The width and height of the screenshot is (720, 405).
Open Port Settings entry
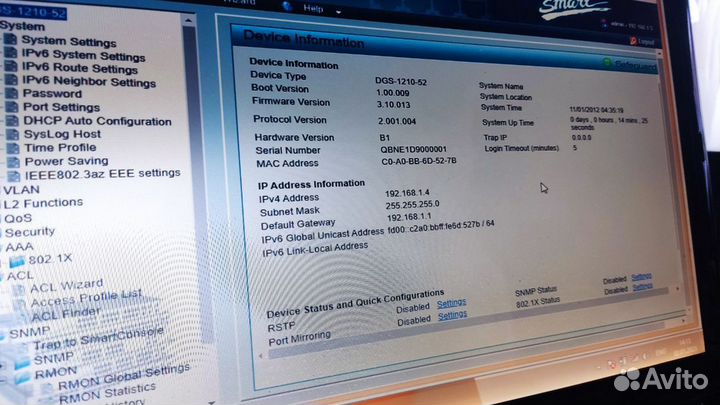62,107
